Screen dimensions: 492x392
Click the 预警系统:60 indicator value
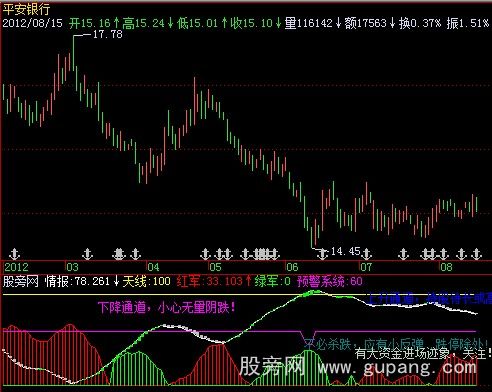point(330,281)
